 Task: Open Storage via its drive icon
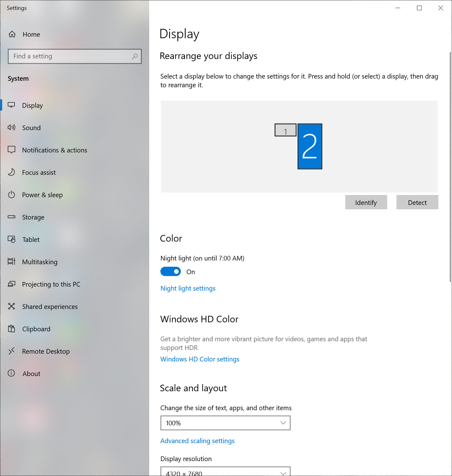11,217
